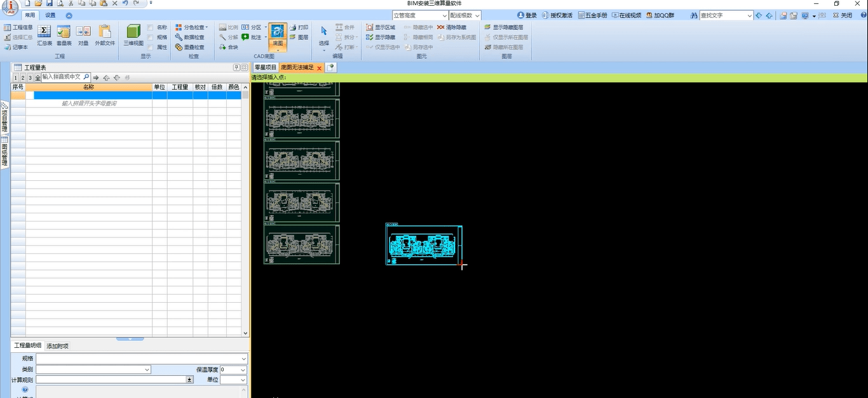This screenshot has width=868, height=398.
Task: Click the new document icon in quick access toolbar
Action: [x=27, y=3]
